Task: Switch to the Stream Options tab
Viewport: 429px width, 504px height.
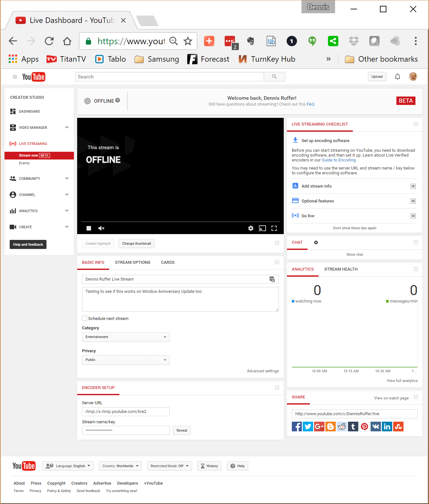Action: click(133, 262)
